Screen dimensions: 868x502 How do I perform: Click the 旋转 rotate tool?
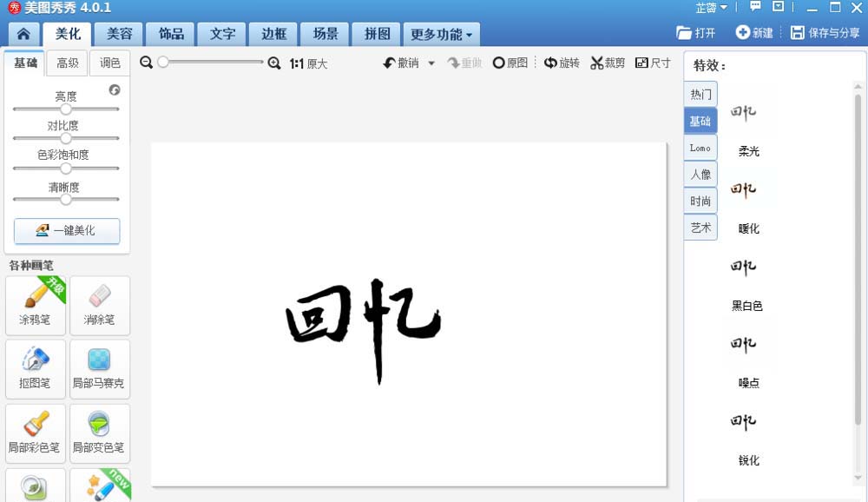tap(562, 63)
